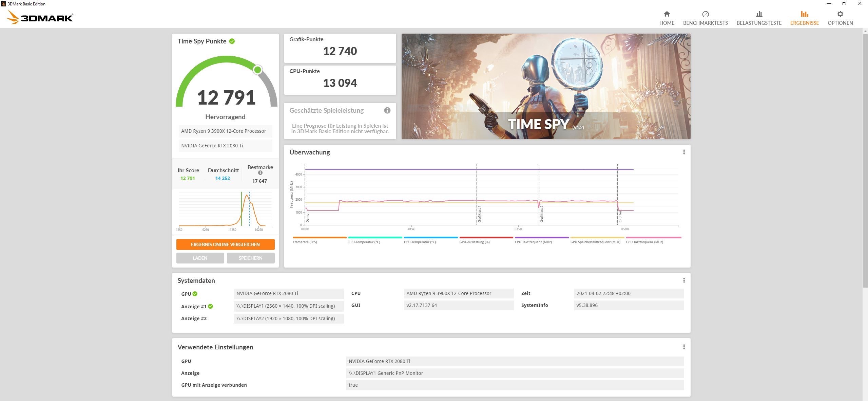The height and width of the screenshot is (401, 868).
Task: Open Optionen gear icon
Action: point(840,14)
